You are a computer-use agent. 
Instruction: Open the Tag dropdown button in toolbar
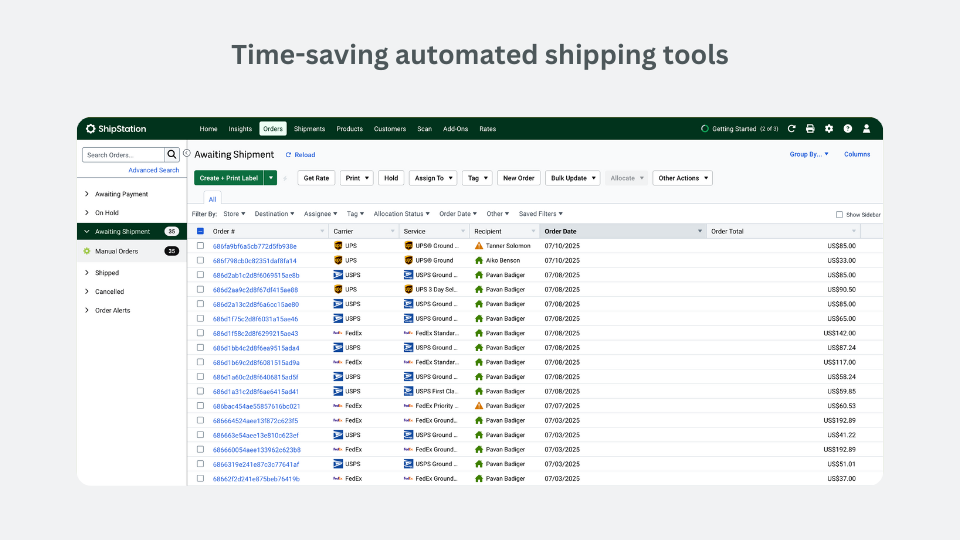[477, 178]
